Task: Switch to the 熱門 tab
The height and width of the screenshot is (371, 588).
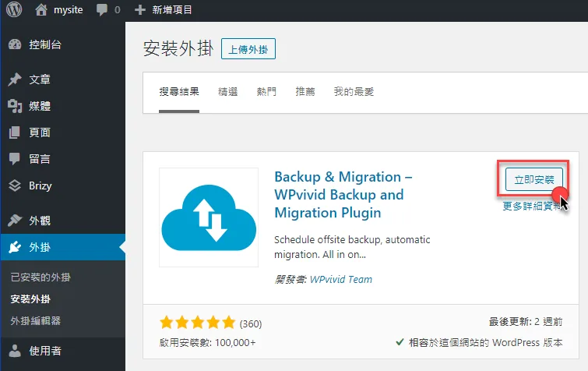Action: tap(266, 92)
